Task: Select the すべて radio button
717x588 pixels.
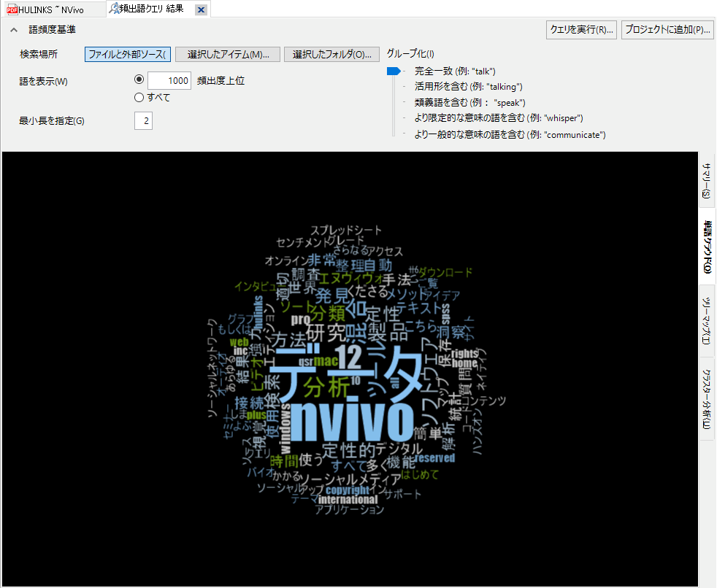Action: [139, 97]
